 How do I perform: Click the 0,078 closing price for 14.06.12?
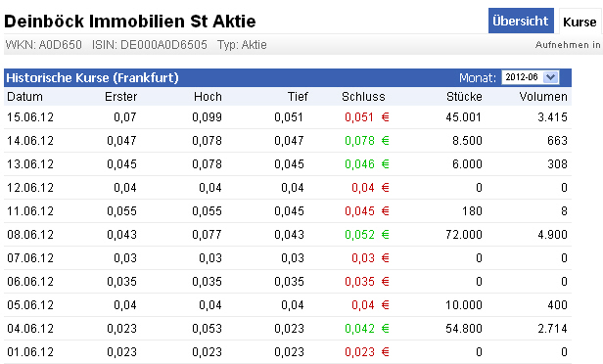coord(359,141)
